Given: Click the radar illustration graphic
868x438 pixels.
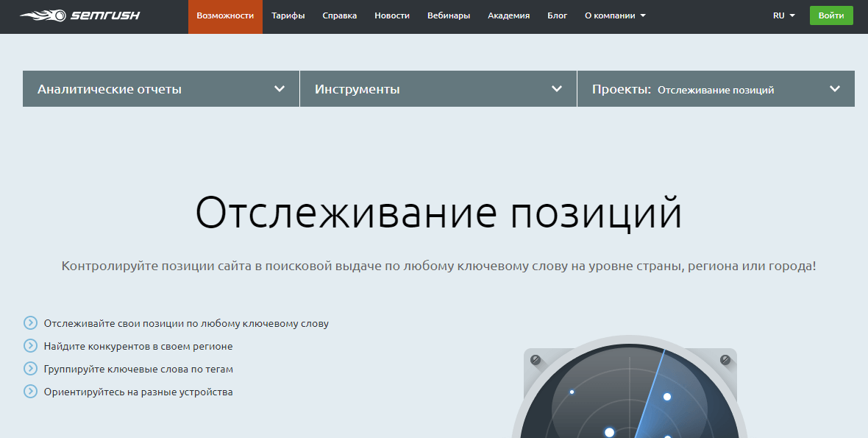Looking at the screenshot, I should click(629, 398).
